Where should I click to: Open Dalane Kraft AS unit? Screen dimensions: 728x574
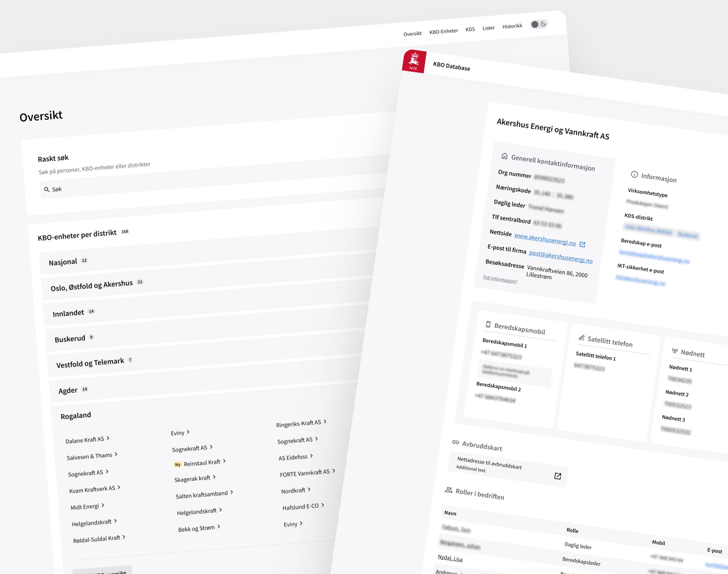87,439
